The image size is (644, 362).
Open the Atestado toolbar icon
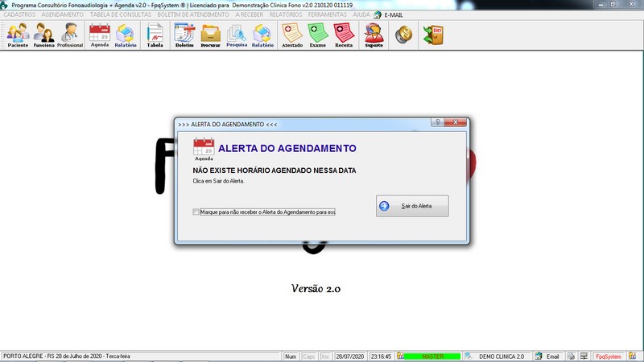click(x=292, y=35)
